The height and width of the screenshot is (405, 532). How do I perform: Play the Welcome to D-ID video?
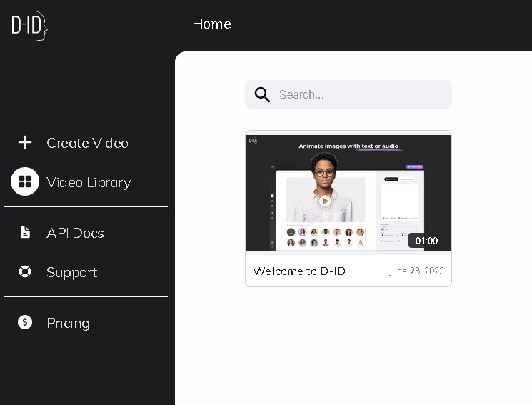(x=325, y=201)
